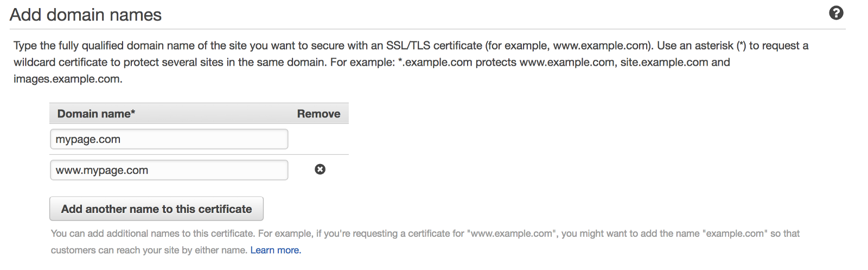The width and height of the screenshot is (868, 270).
Task: Click the empty Remove cell beside mypage.com
Action: coord(318,139)
